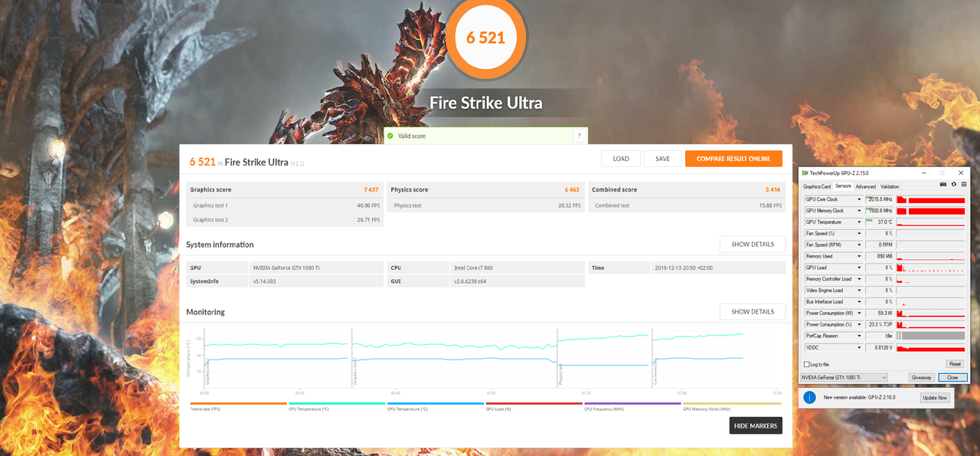
Task: Click the Frame rate (FPS) legend bar
Action: click(x=238, y=404)
